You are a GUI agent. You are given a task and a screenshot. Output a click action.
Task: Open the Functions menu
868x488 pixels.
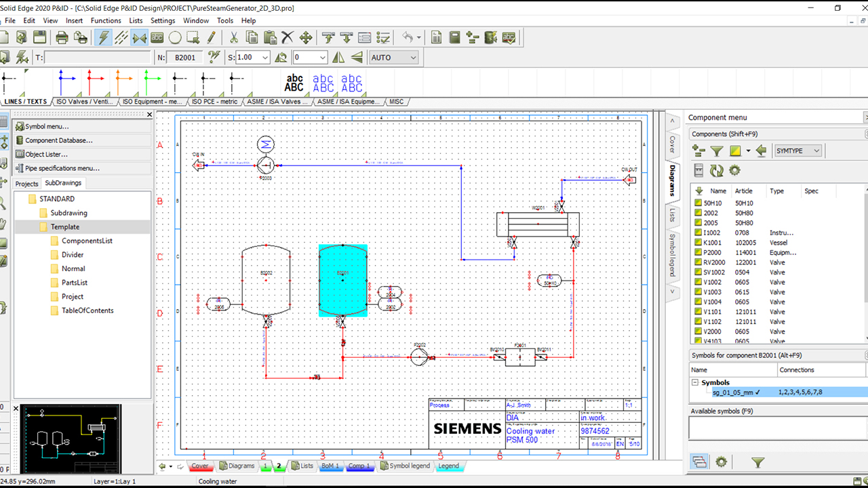[105, 20]
